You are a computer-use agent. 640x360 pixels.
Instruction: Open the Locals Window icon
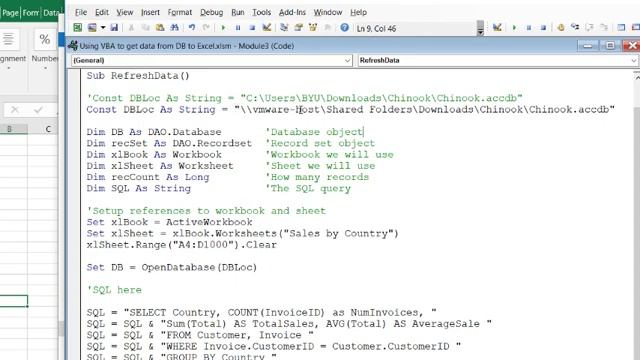coord(621,28)
